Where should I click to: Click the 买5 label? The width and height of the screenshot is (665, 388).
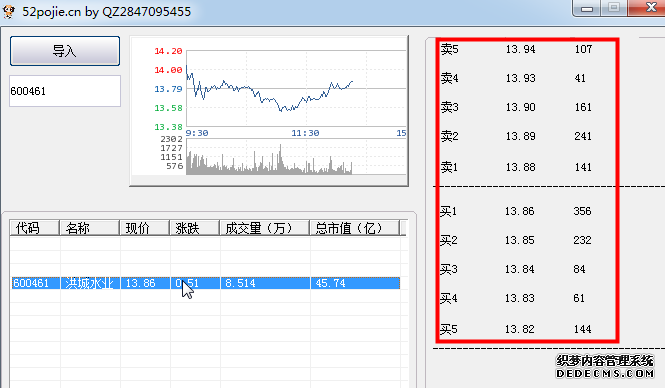tap(448, 329)
